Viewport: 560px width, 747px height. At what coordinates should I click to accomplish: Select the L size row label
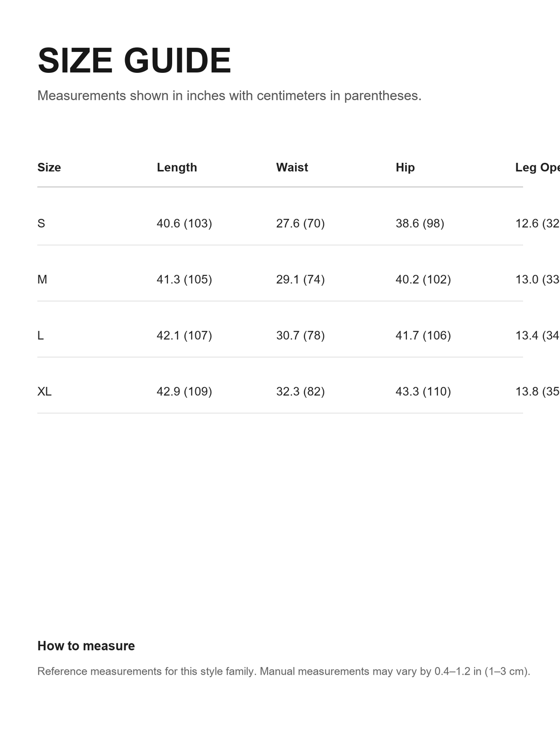click(41, 335)
